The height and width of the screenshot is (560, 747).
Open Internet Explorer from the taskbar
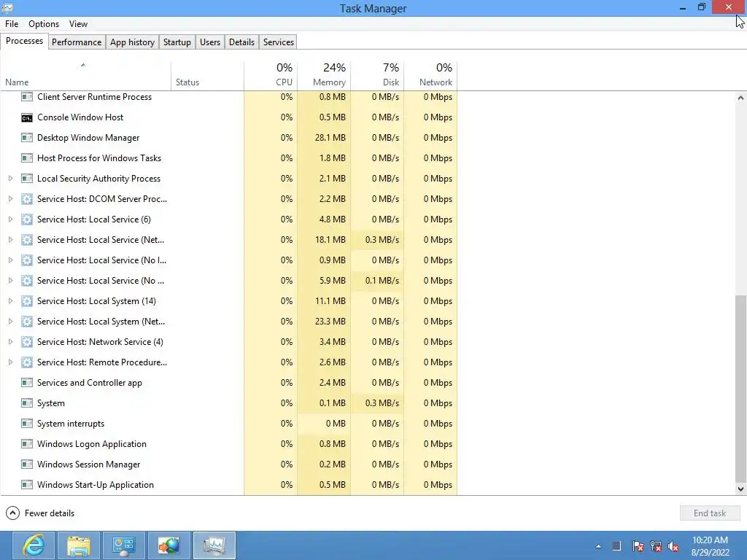pos(34,545)
